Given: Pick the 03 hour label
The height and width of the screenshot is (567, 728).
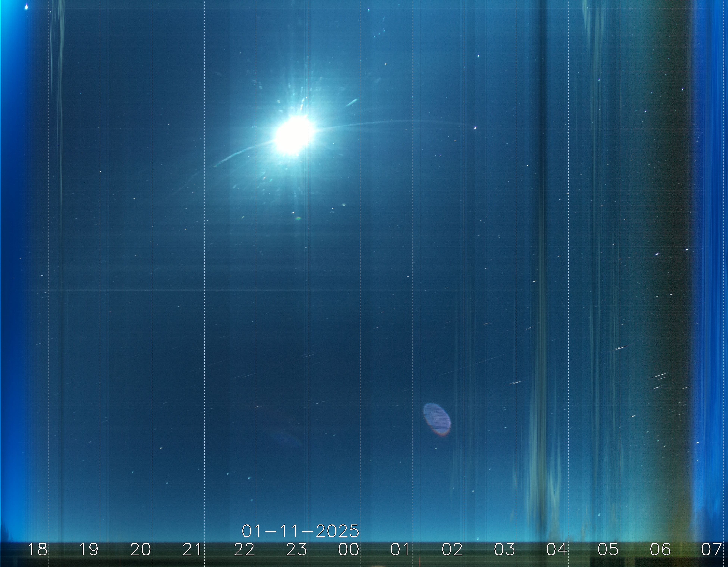Looking at the screenshot, I should (x=504, y=549).
